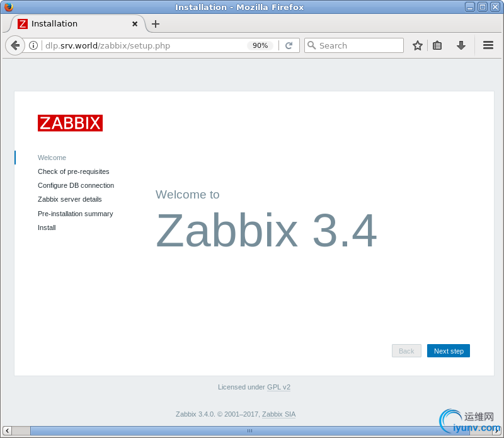504x438 pixels.
Task: Open the Firefox hamburger menu
Action: point(488,45)
